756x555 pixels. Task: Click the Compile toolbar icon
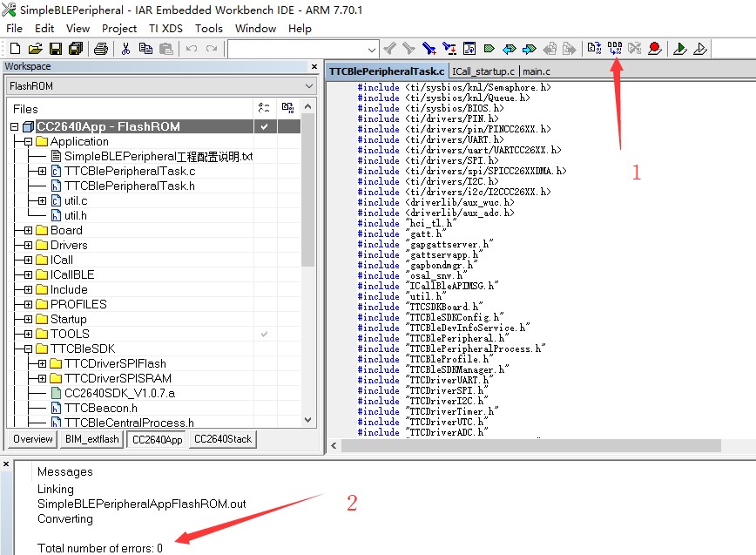point(595,49)
